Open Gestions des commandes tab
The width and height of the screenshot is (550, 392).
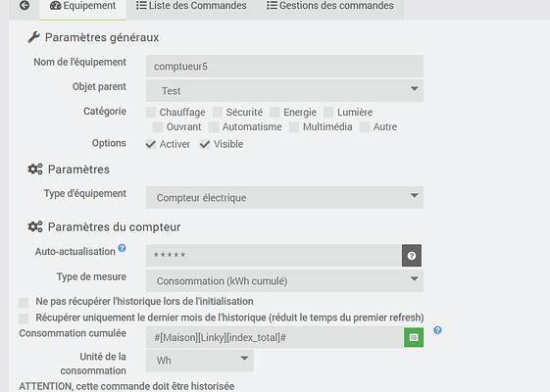pyautogui.click(x=330, y=6)
